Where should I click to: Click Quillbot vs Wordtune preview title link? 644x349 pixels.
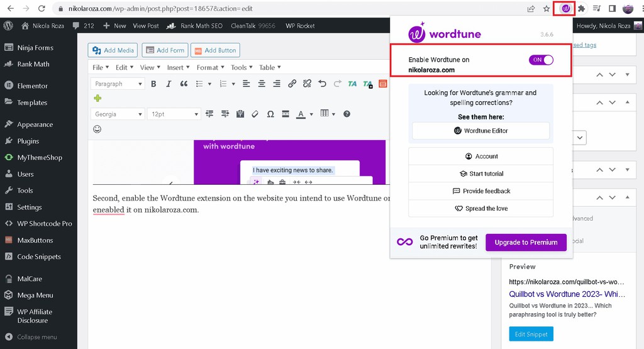click(x=567, y=294)
